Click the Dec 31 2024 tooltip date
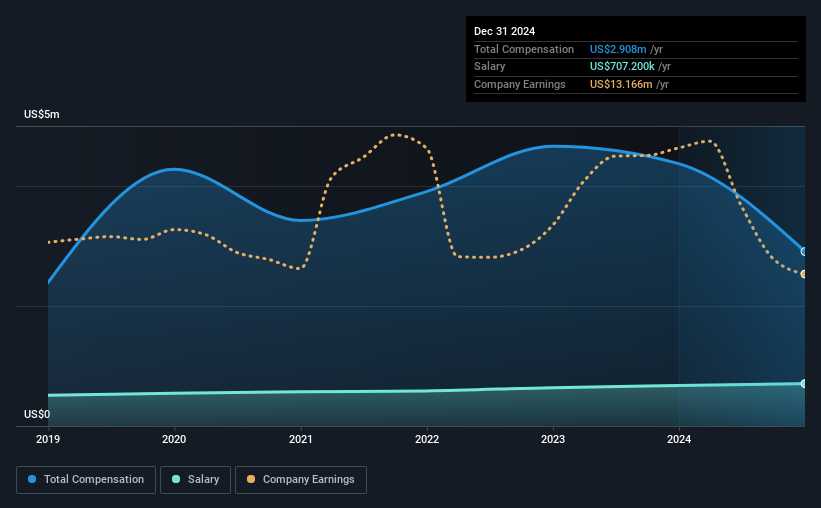The height and width of the screenshot is (508, 821). pos(504,31)
